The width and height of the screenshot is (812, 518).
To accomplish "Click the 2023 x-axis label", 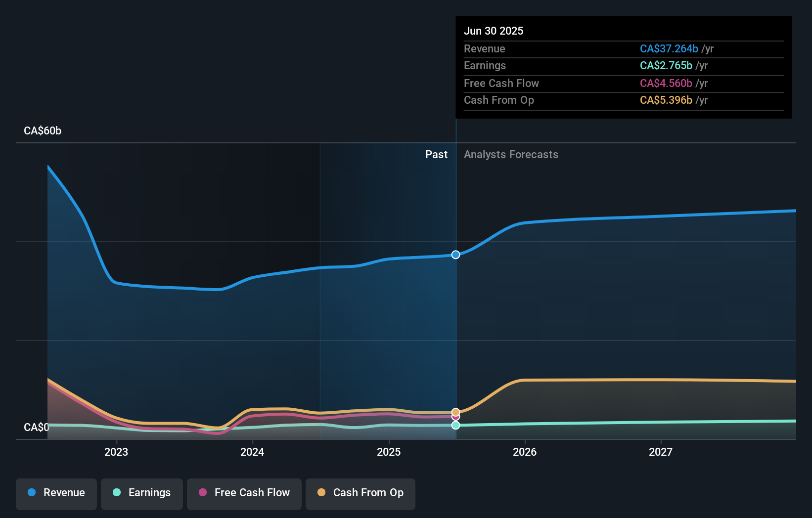I will (x=116, y=452).
